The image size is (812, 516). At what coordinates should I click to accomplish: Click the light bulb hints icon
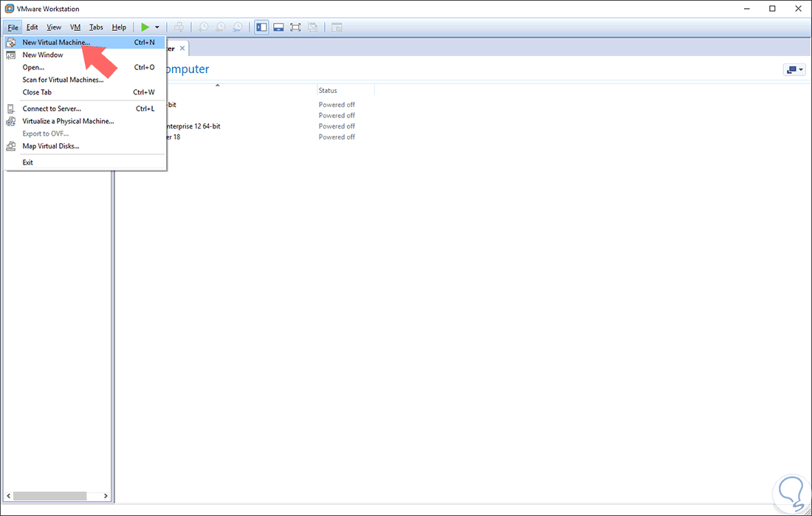point(791,493)
